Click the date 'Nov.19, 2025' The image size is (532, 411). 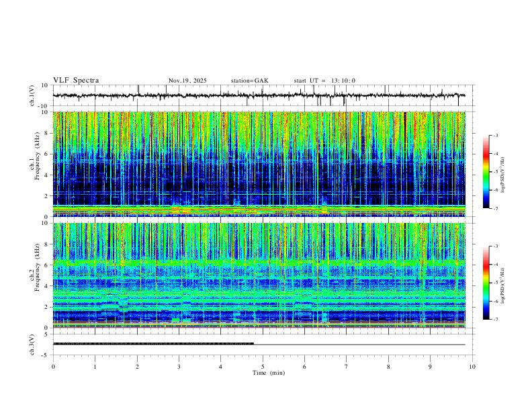[x=187, y=81]
